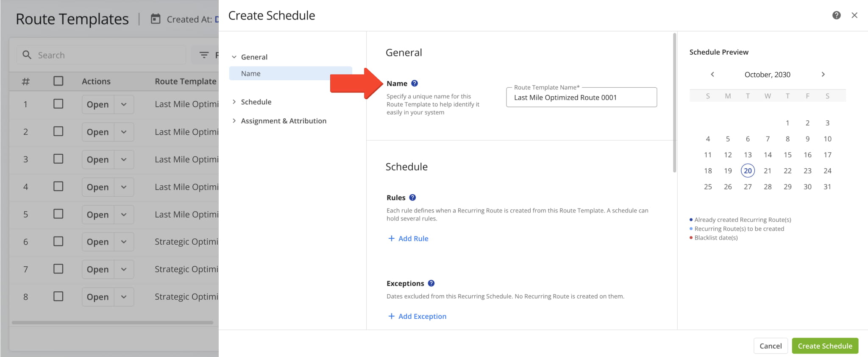
Task: Open help tooltip next to Exceptions
Action: pos(431,283)
